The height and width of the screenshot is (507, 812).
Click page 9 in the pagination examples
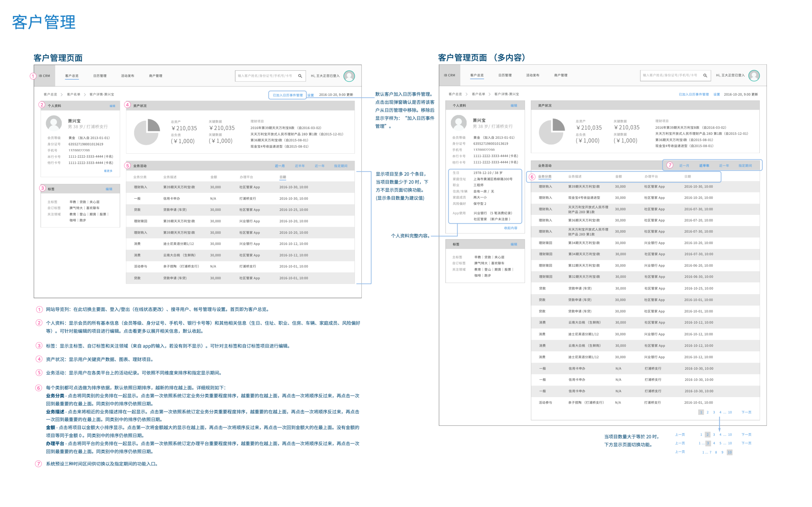click(x=723, y=452)
